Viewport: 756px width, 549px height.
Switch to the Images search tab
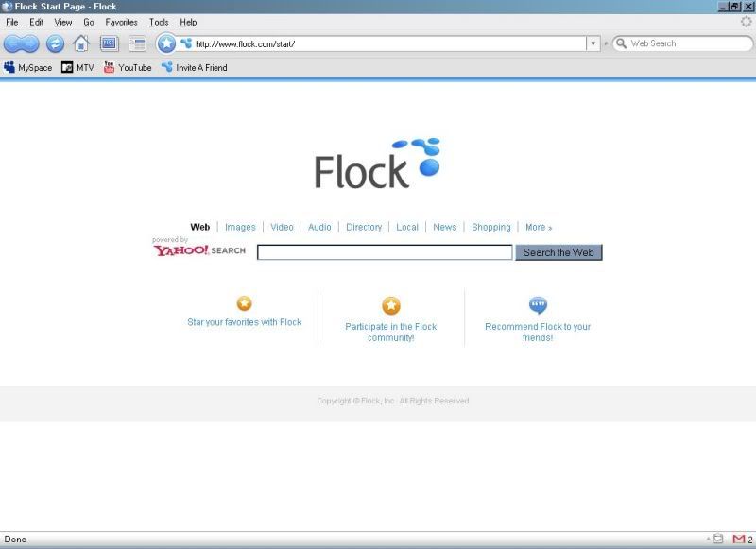[x=240, y=227]
